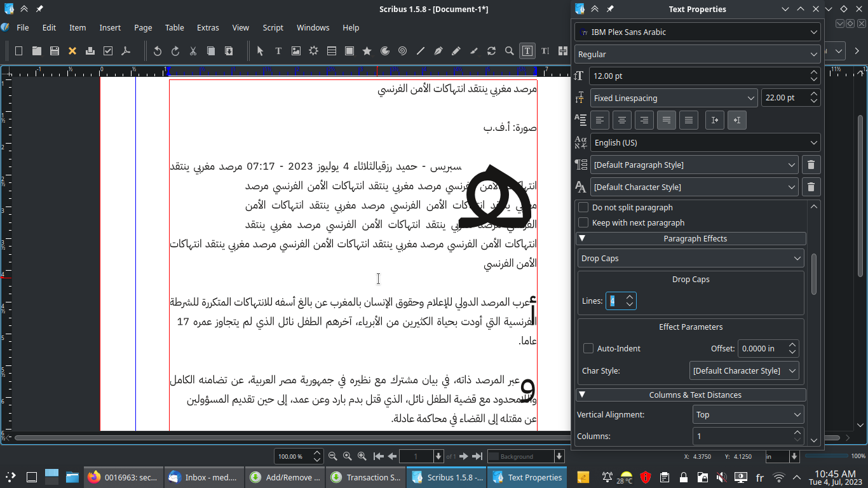868x488 pixels.
Task: Open the Fixed Linespacing dropdown
Action: click(x=673, y=98)
